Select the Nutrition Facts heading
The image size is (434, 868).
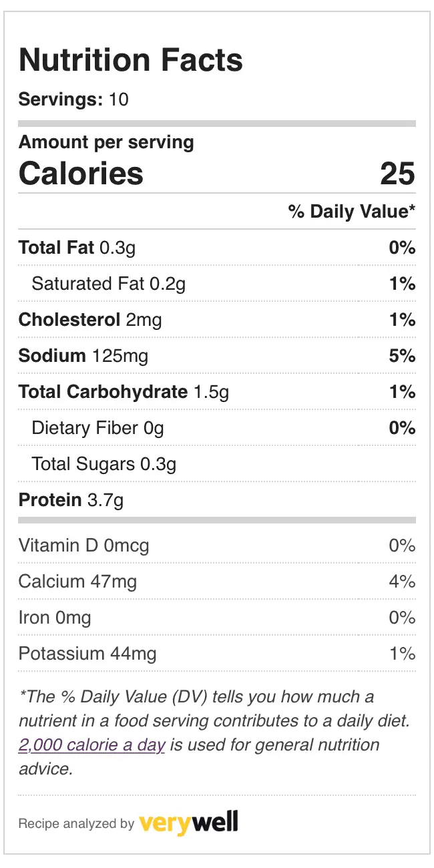tap(131, 60)
